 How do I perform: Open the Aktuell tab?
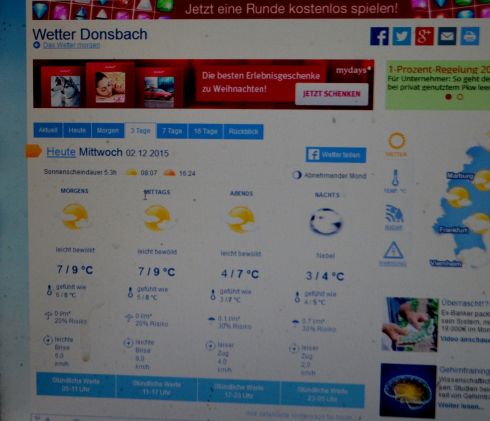[x=48, y=130]
